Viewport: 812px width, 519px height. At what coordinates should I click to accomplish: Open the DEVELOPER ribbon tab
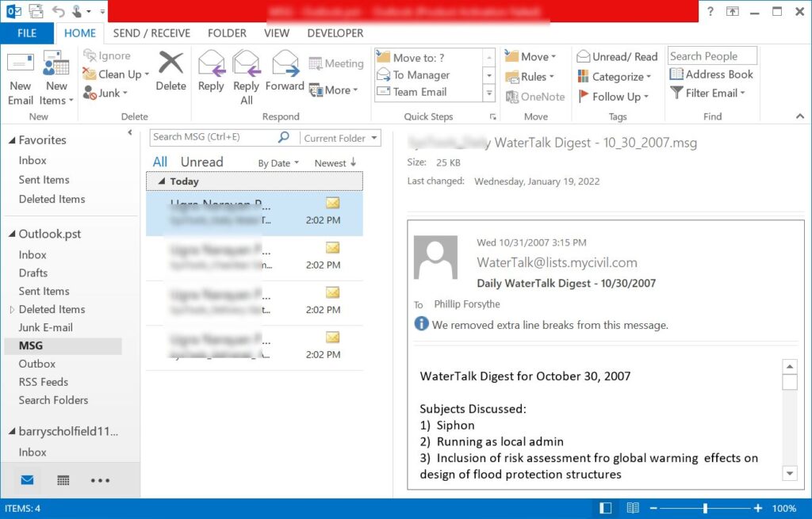coord(335,33)
